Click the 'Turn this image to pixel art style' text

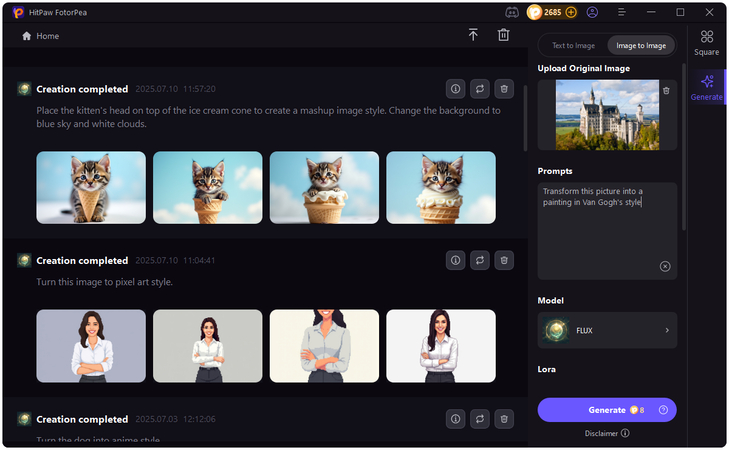point(105,282)
